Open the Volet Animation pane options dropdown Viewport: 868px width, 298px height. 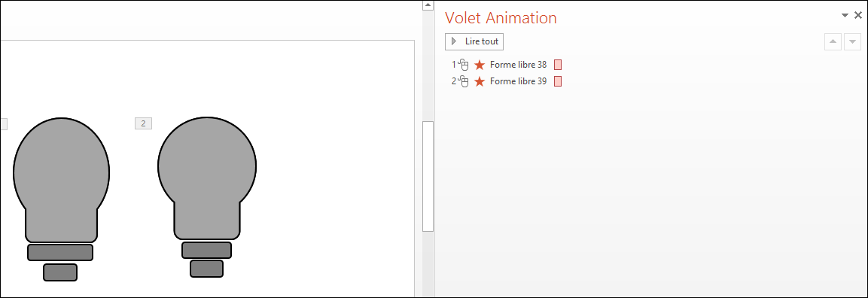pyautogui.click(x=845, y=16)
